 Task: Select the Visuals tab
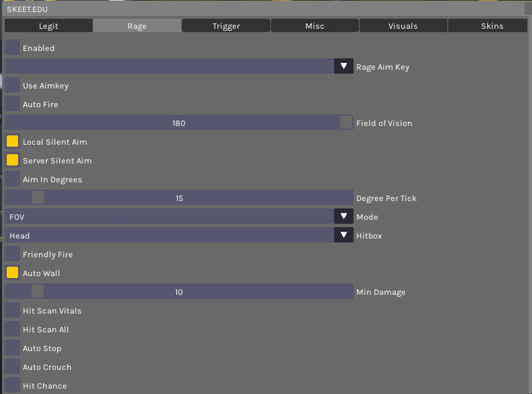[403, 26]
